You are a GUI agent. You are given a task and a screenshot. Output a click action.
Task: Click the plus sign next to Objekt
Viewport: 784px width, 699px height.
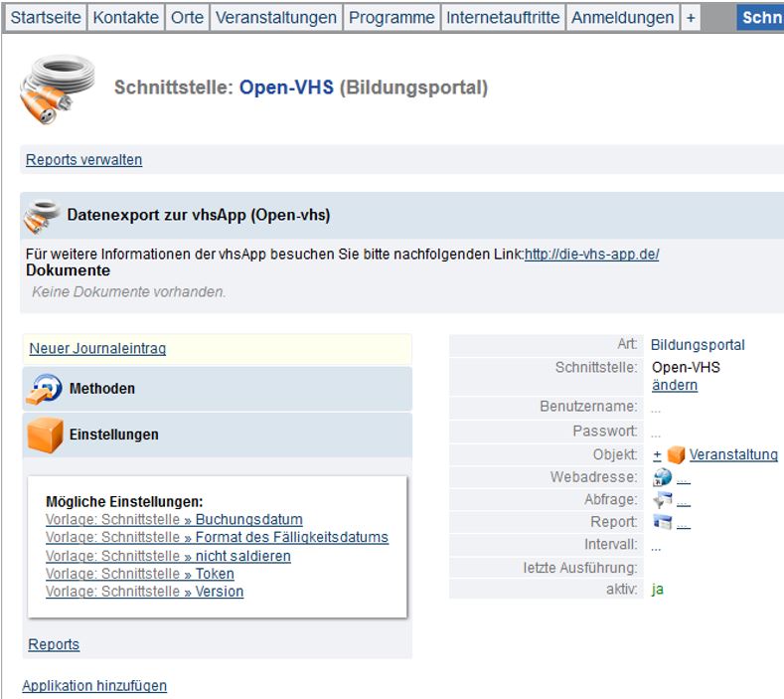point(657,454)
